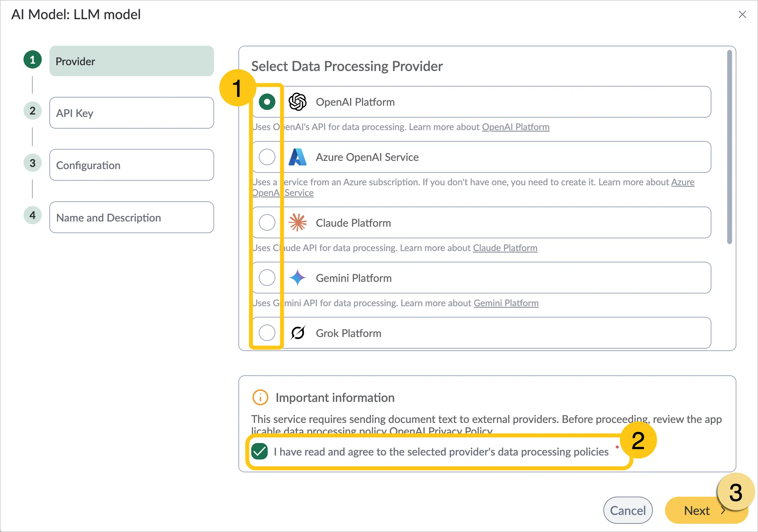758x532 pixels.
Task: Select the Azure OpenAI Service radio button
Action: coord(267,157)
